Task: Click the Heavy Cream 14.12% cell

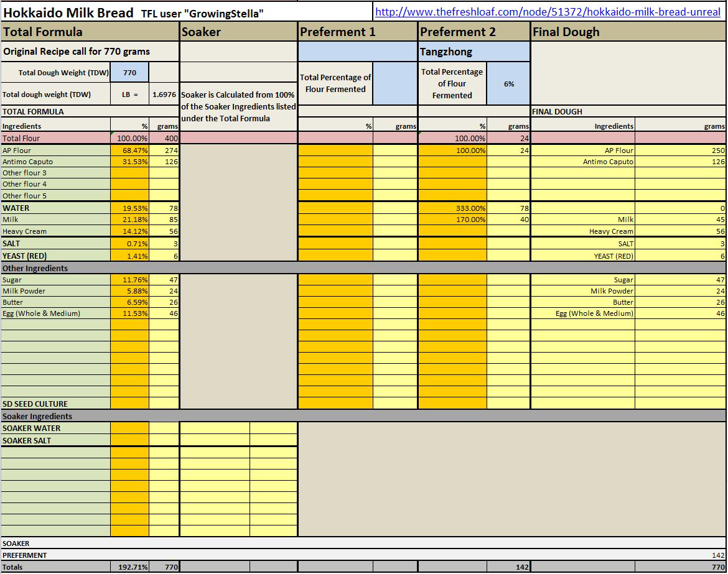Action: (130, 231)
